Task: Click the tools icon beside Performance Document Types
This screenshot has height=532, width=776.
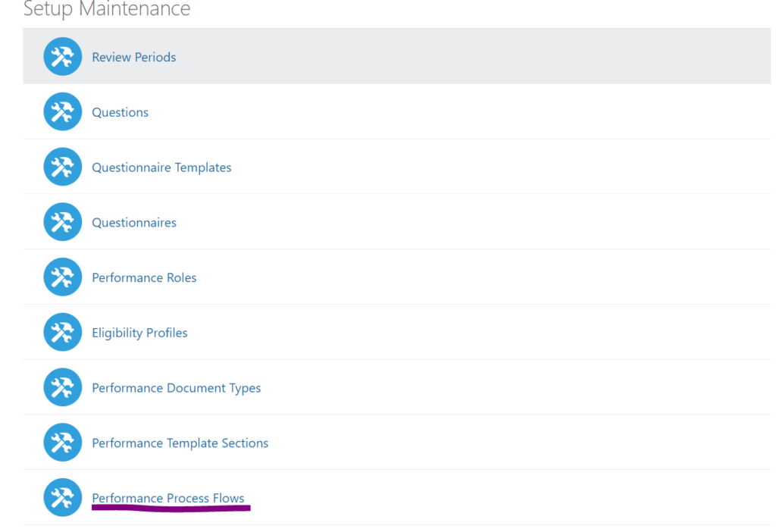Action: [x=62, y=387]
